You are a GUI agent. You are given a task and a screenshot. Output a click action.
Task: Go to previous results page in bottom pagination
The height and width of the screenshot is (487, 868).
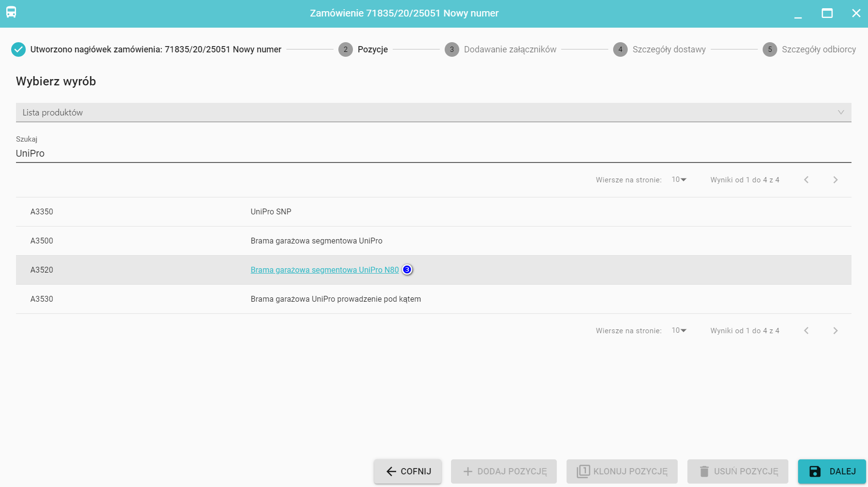pos(806,331)
